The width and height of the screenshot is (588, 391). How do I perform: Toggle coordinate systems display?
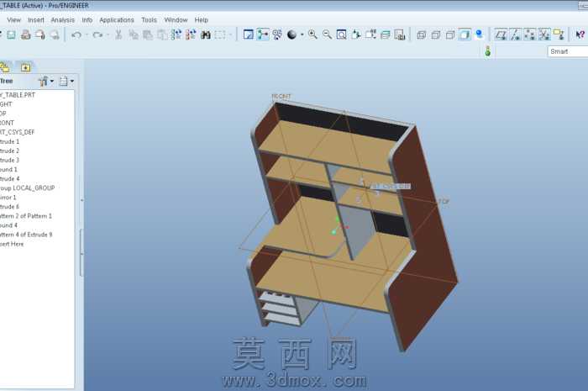[x=544, y=35]
